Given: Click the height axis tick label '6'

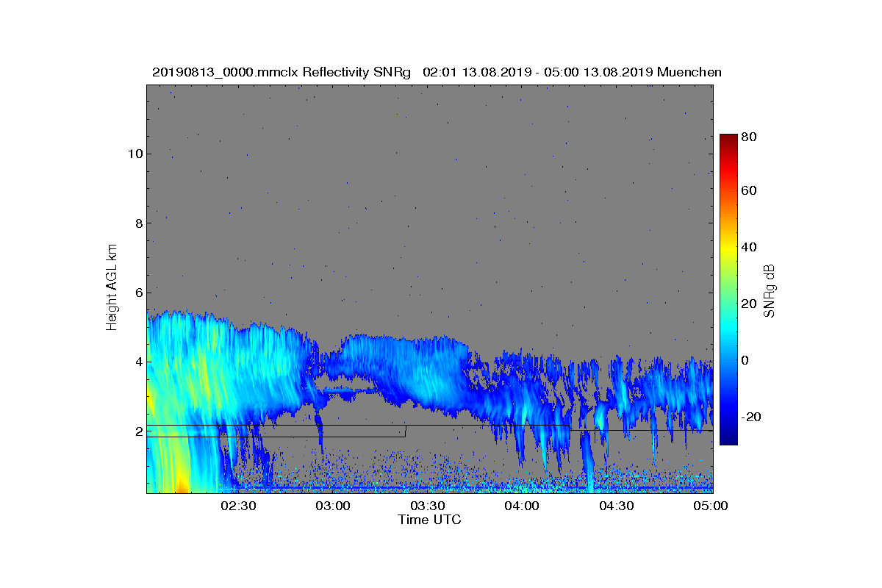Looking at the screenshot, I should [138, 293].
